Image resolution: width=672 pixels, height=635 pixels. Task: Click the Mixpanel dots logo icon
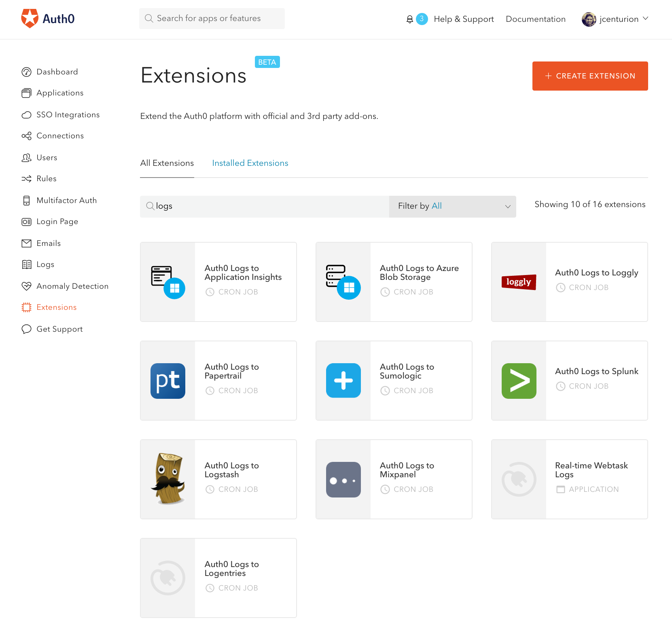[x=343, y=479]
